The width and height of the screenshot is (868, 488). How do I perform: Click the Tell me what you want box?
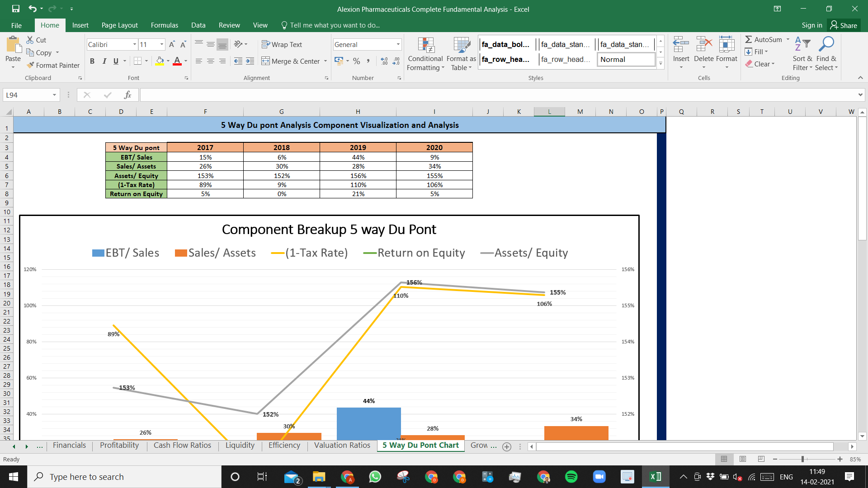point(330,25)
